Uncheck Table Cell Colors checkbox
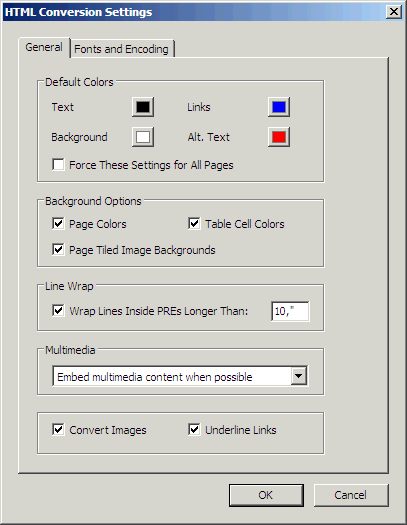 pos(194,223)
